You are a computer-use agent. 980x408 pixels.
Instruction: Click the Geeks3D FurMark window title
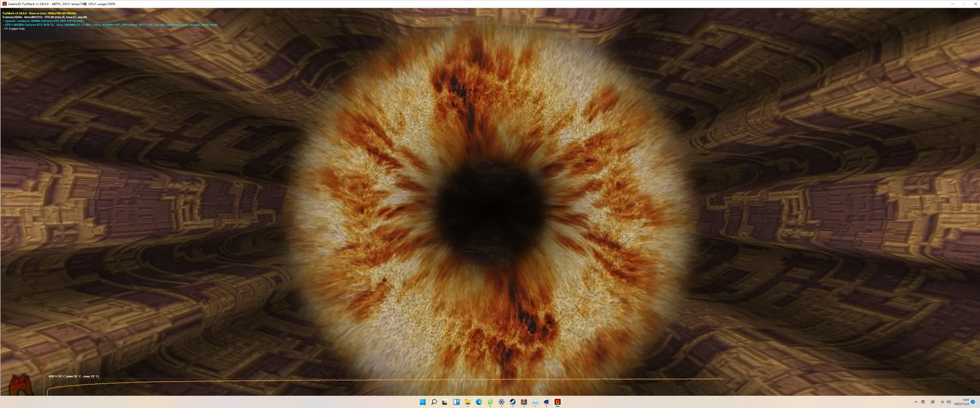click(x=62, y=4)
